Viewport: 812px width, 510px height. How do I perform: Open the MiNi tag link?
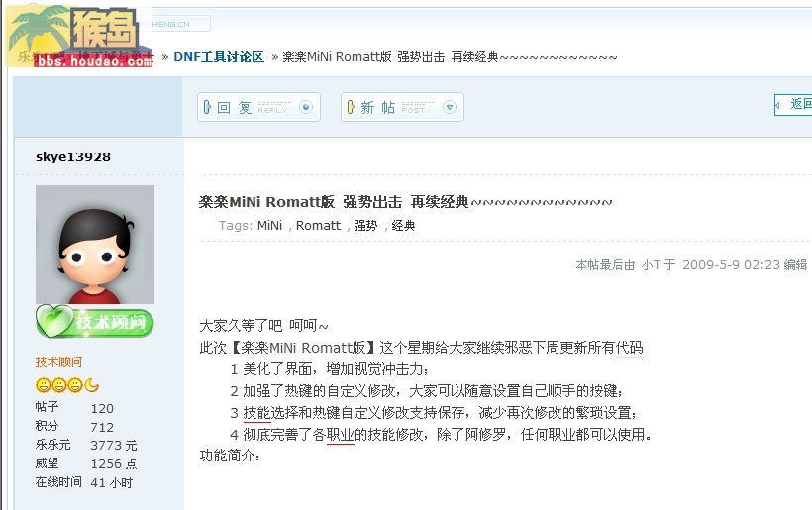point(269,226)
